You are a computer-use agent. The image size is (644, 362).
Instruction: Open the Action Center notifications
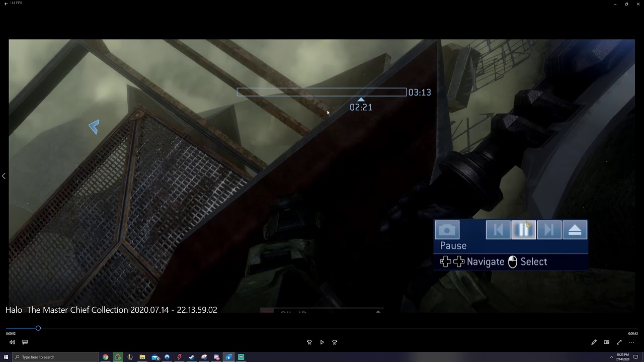636,357
